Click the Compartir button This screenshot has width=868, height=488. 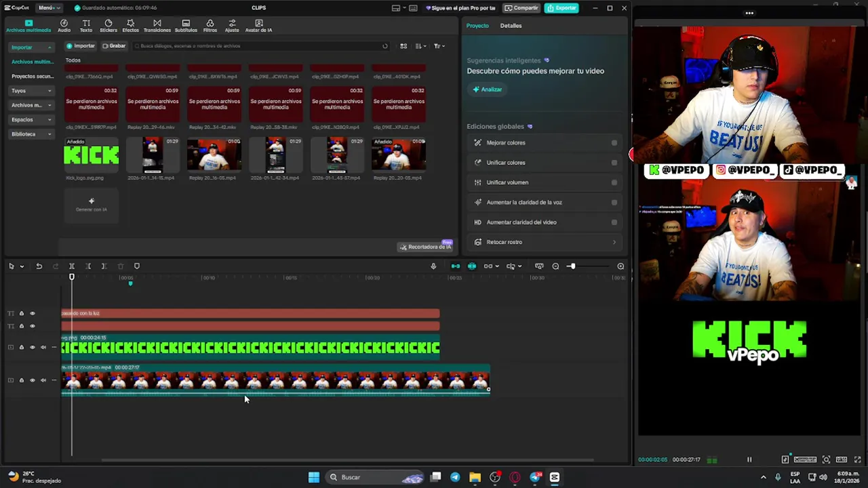[x=521, y=8]
